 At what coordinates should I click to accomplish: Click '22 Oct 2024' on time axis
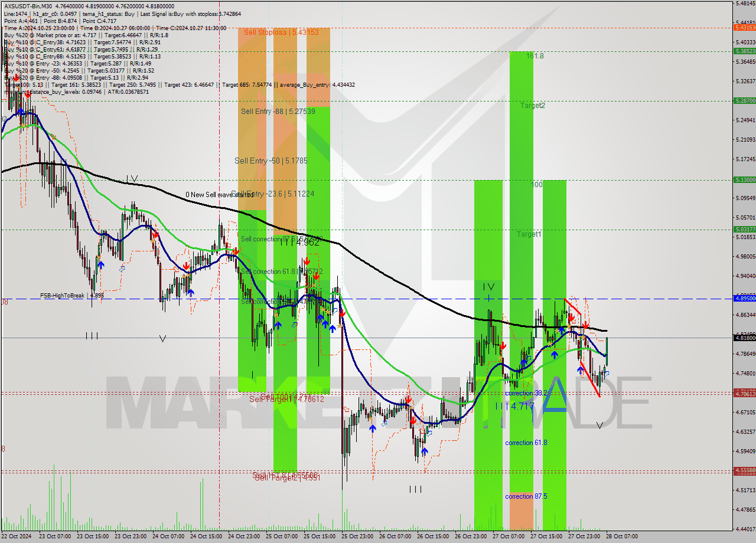(x=17, y=537)
